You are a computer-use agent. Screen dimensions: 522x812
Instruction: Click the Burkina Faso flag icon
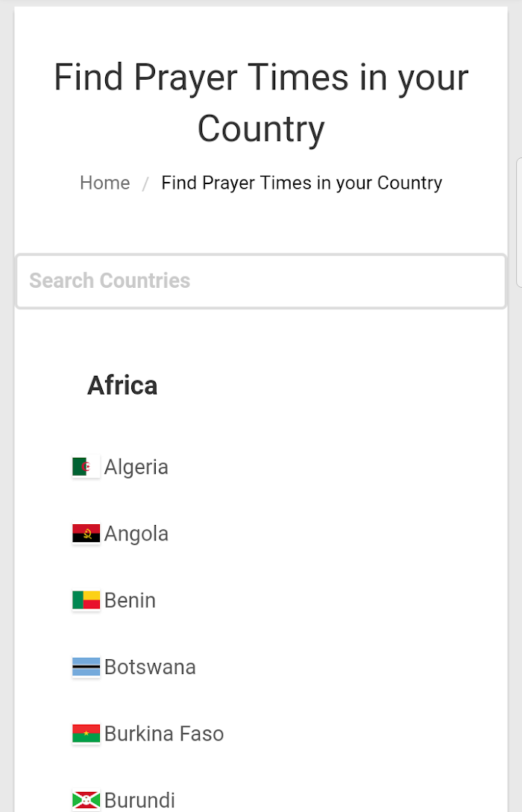(x=86, y=734)
